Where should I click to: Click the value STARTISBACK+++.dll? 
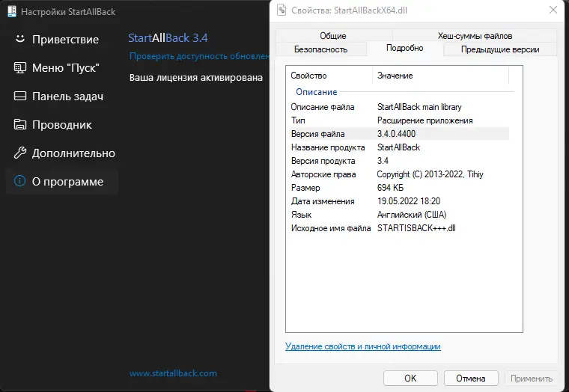coord(416,227)
